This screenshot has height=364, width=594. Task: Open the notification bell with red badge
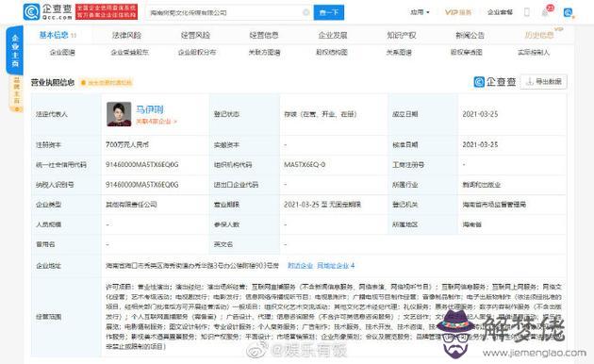click(x=546, y=11)
